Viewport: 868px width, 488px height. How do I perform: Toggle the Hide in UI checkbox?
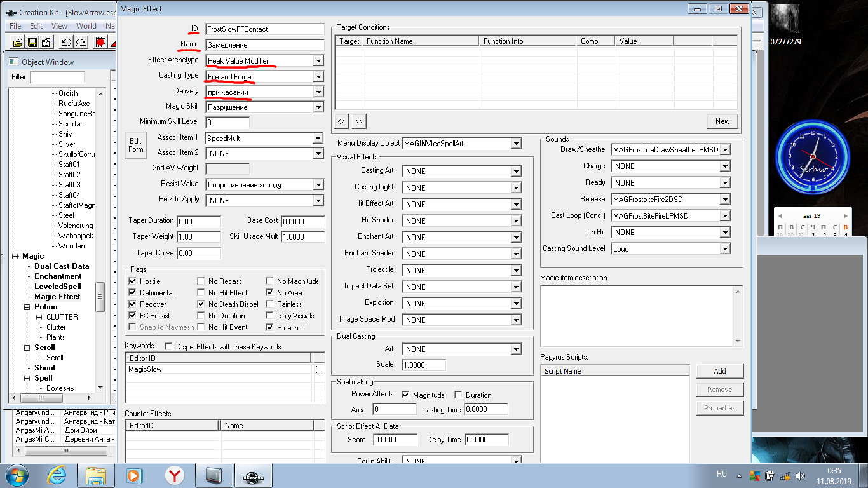pos(269,327)
